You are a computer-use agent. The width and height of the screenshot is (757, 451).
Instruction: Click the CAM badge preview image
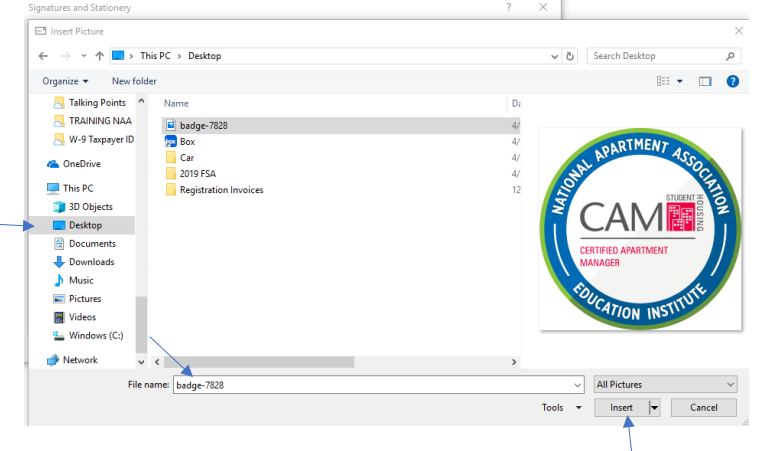click(x=640, y=229)
